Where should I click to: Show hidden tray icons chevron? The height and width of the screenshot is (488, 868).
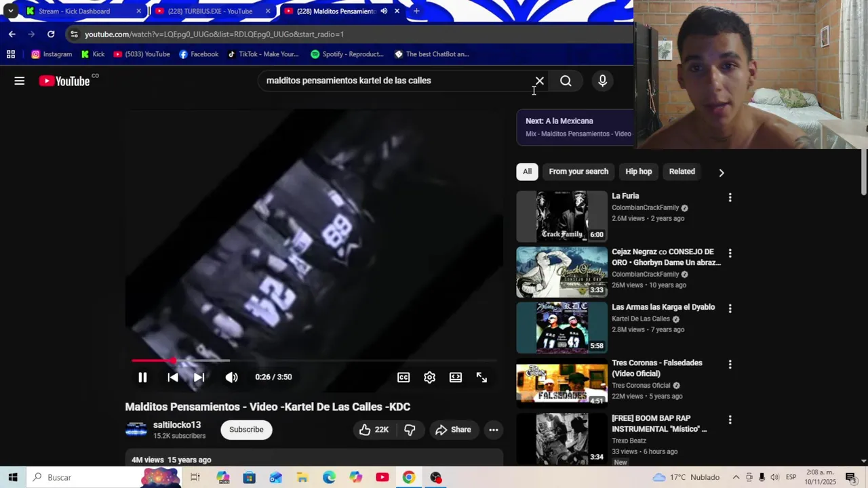pyautogui.click(x=736, y=477)
